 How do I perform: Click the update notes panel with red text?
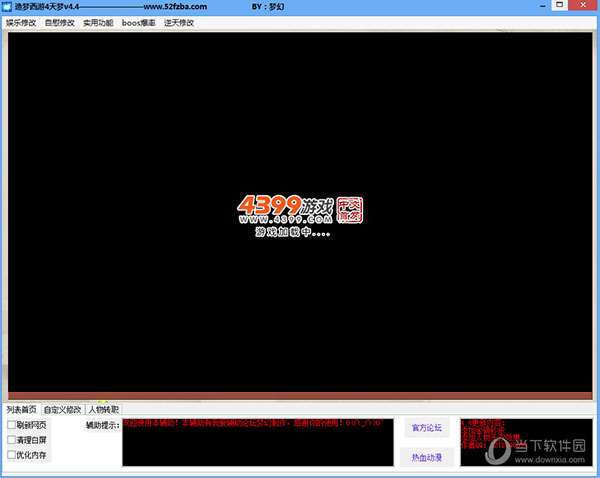point(526,442)
